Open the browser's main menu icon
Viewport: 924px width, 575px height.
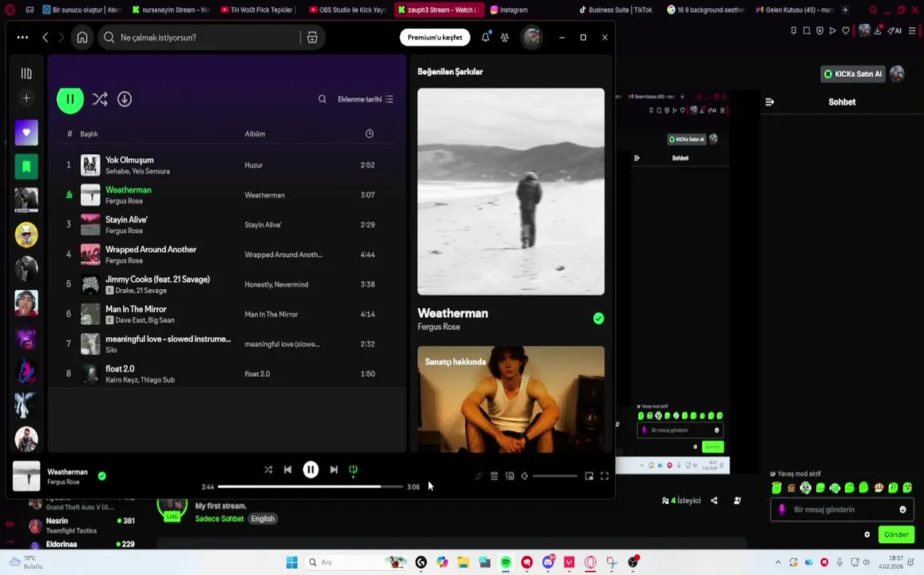click(912, 30)
